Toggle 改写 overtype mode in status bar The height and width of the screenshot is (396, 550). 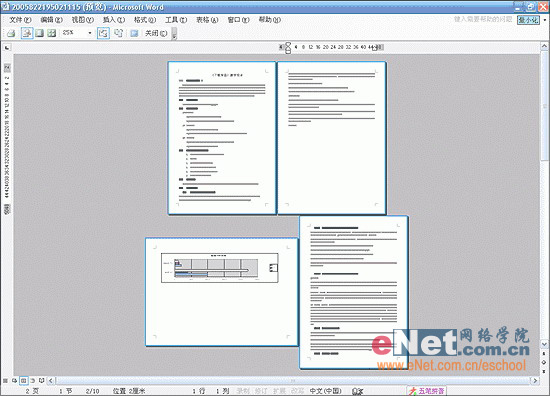click(297, 391)
